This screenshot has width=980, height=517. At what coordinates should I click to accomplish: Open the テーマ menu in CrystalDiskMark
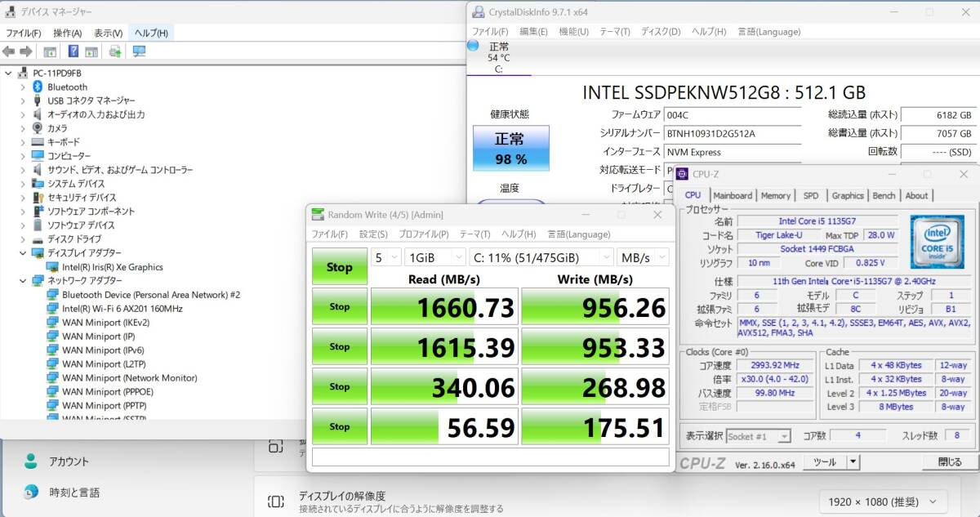click(x=473, y=234)
